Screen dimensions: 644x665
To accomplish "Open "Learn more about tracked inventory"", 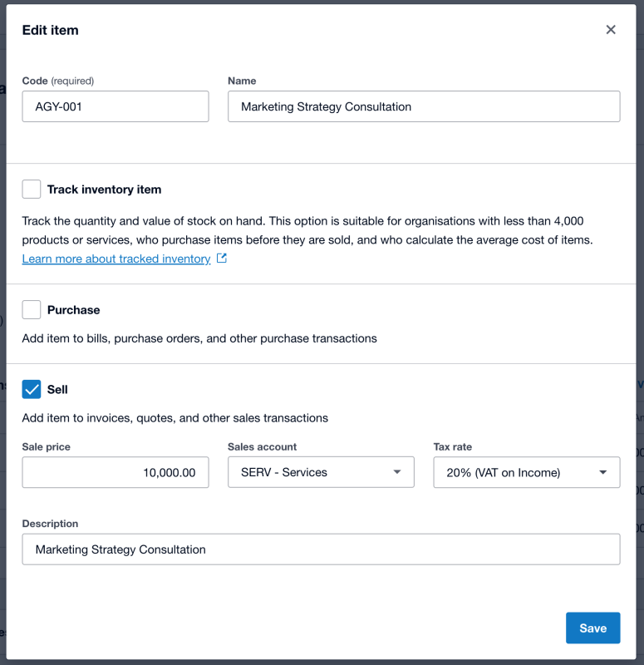I will click(x=116, y=259).
